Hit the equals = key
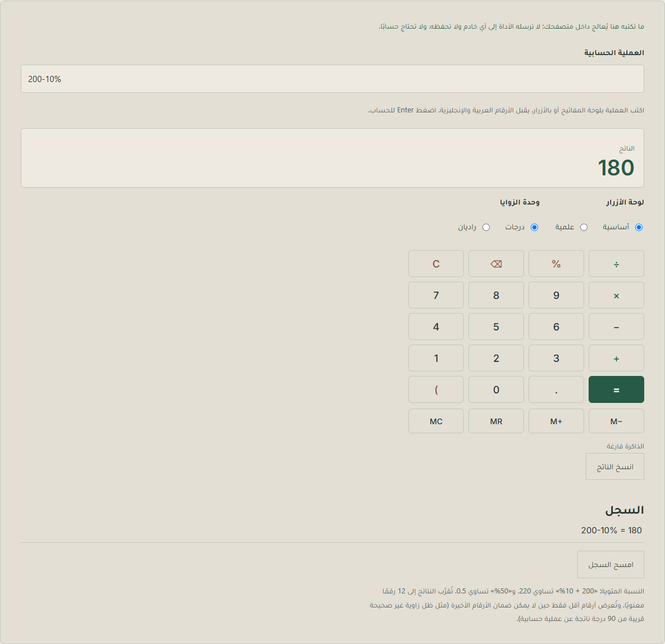This screenshot has width=665, height=644. tap(616, 389)
